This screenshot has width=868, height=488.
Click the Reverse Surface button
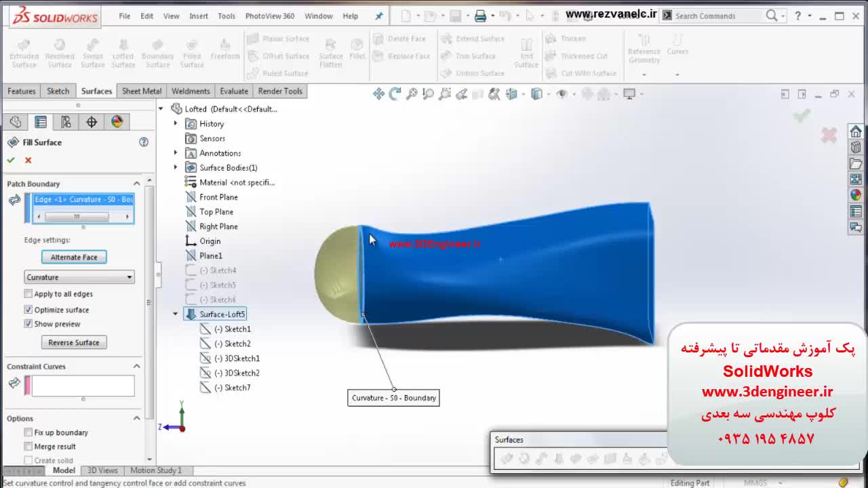pyautogui.click(x=74, y=342)
